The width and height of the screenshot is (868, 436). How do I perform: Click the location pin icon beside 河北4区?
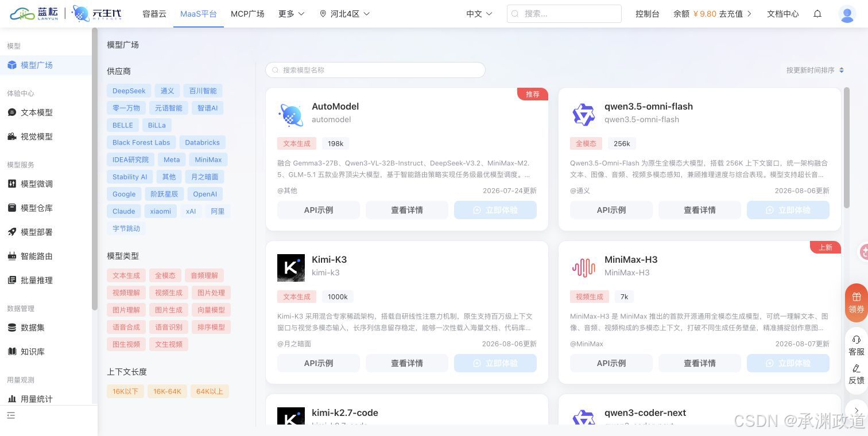(323, 14)
